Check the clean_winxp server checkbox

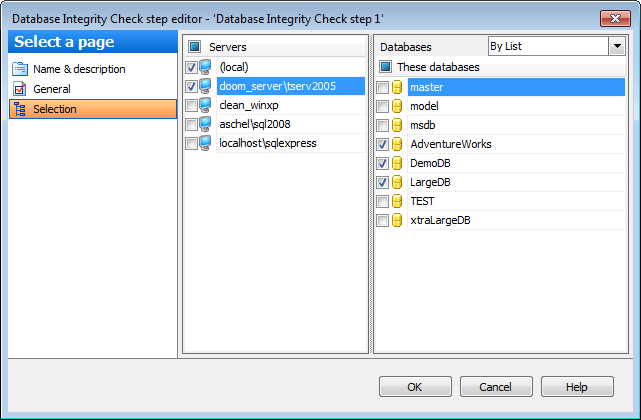tap(191, 106)
